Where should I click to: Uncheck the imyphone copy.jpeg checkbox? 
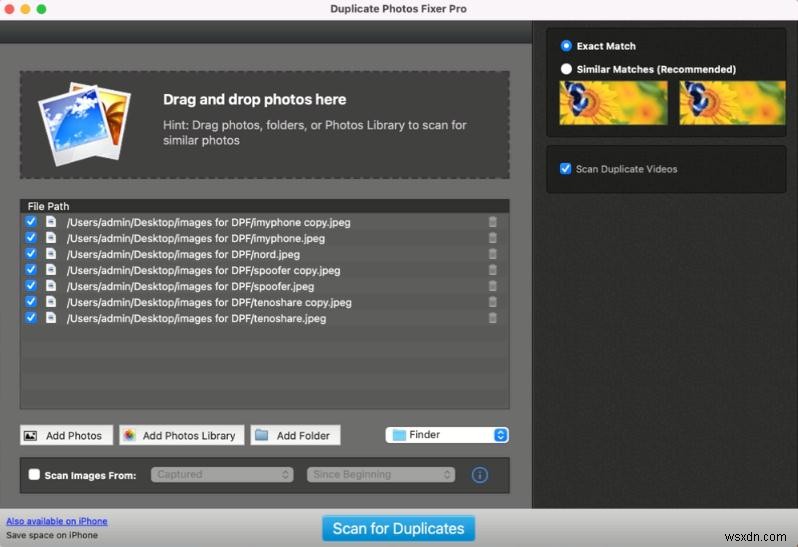[31, 221]
